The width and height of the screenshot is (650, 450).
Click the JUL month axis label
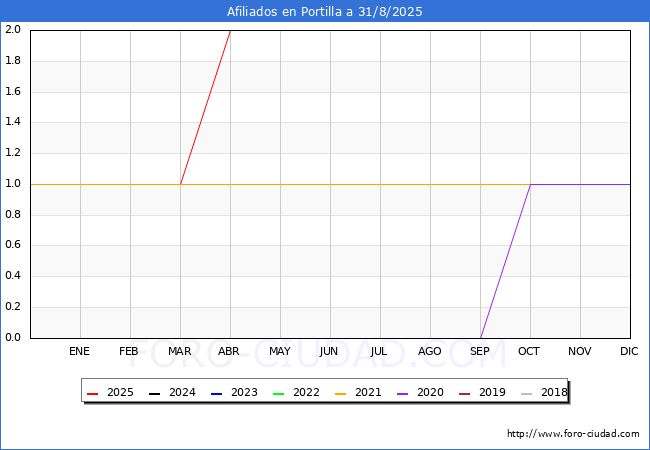pos(379,351)
